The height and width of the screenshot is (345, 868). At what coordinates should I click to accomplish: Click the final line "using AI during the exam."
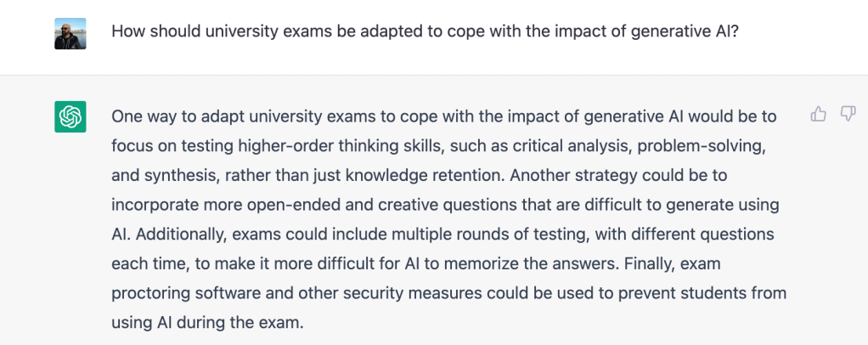(206, 323)
